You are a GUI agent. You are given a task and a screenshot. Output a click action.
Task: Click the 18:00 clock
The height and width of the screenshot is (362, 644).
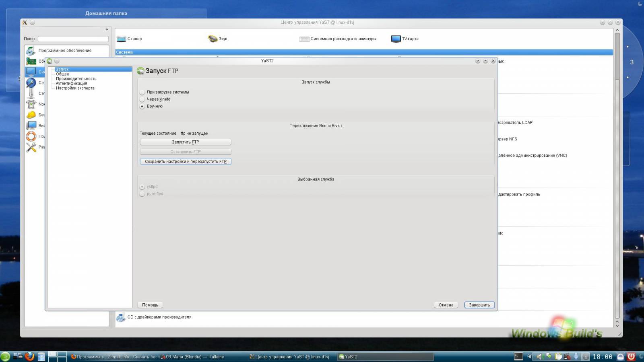603,357
